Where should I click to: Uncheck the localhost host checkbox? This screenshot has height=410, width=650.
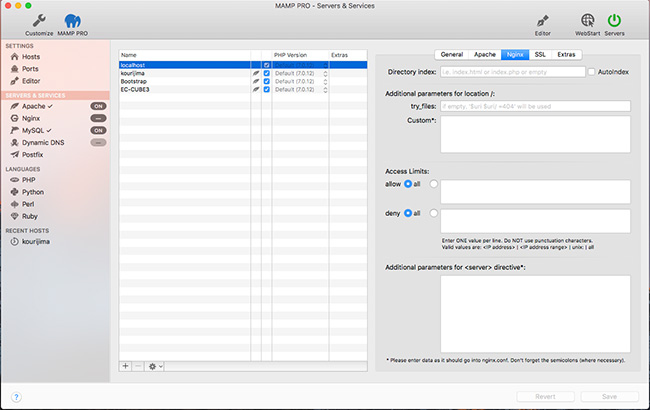(x=267, y=65)
